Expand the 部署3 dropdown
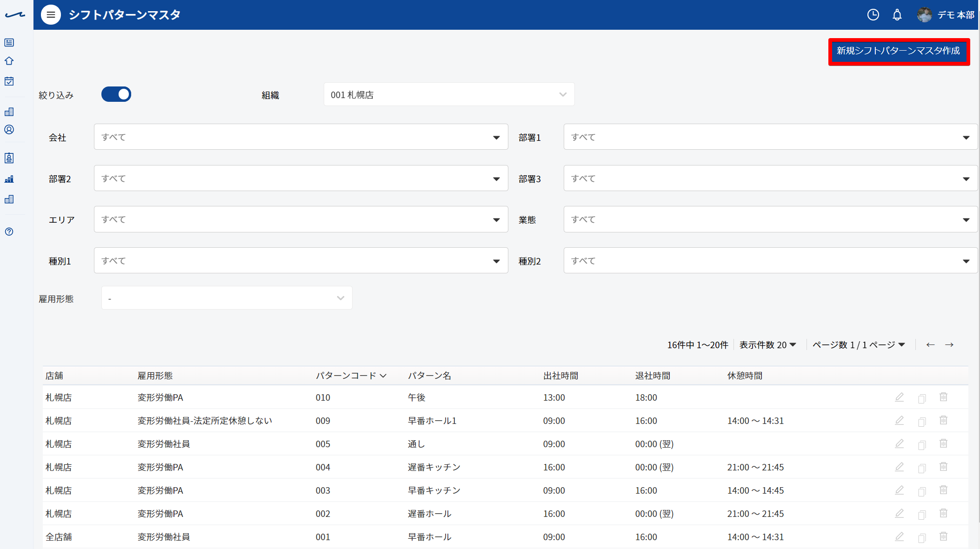This screenshot has height=549, width=980. pyautogui.click(x=770, y=179)
